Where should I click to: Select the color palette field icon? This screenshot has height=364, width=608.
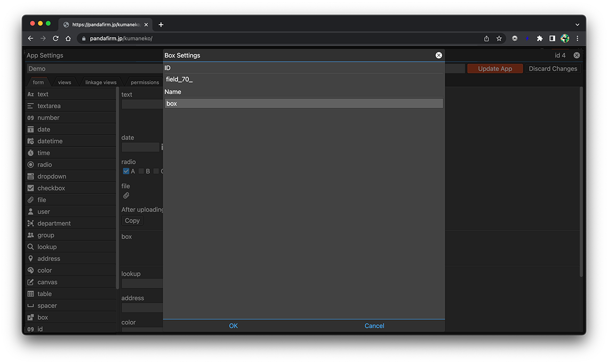[30, 270]
